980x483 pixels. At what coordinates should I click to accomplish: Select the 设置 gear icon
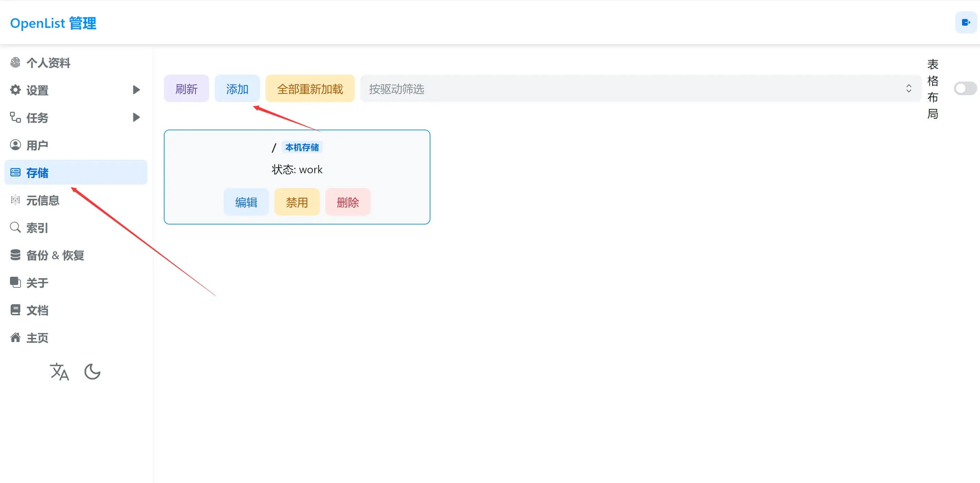[15, 90]
